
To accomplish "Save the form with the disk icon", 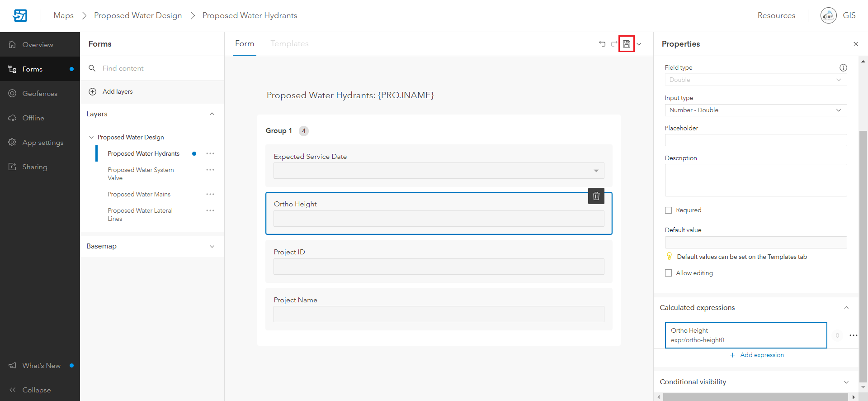I will [627, 44].
